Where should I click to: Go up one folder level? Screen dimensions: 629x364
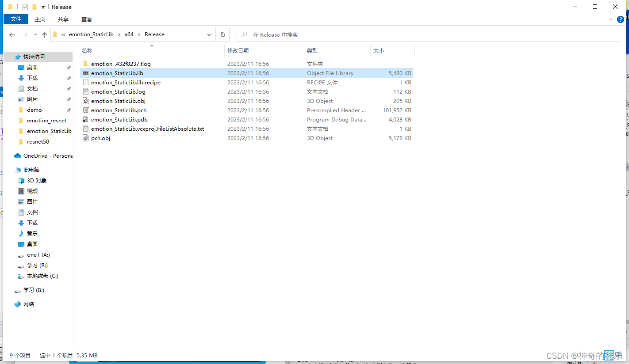tap(44, 34)
